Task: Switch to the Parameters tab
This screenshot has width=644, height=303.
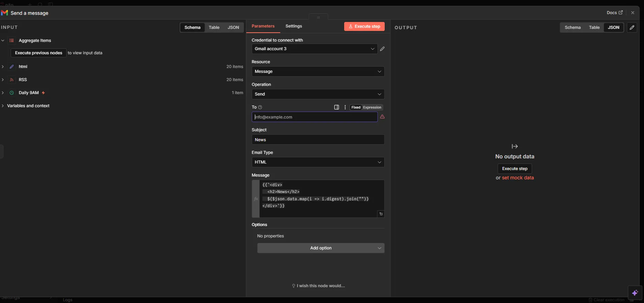Action: [263, 26]
